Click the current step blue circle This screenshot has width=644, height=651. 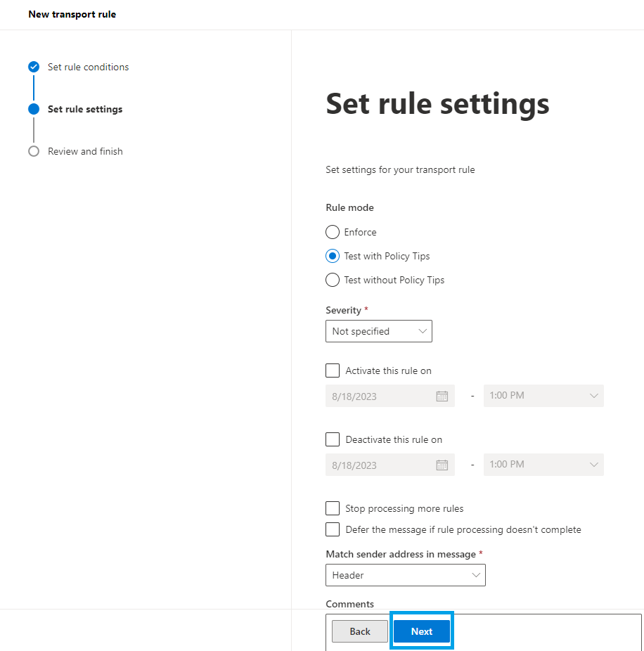coord(34,109)
